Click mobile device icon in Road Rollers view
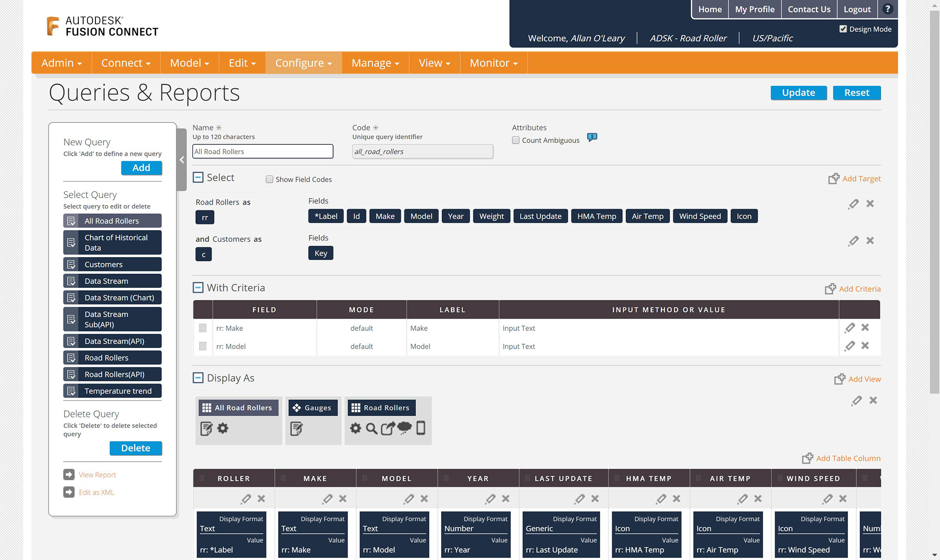 421,428
